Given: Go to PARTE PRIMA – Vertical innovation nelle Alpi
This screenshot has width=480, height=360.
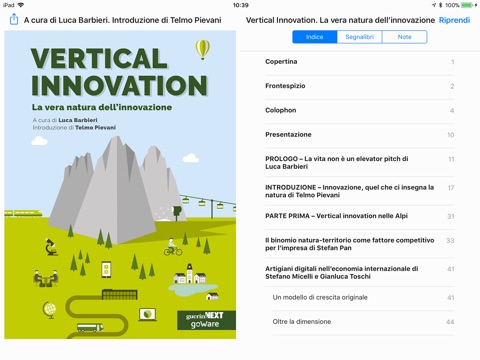Looking at the screenshot, I should (360, 216).
